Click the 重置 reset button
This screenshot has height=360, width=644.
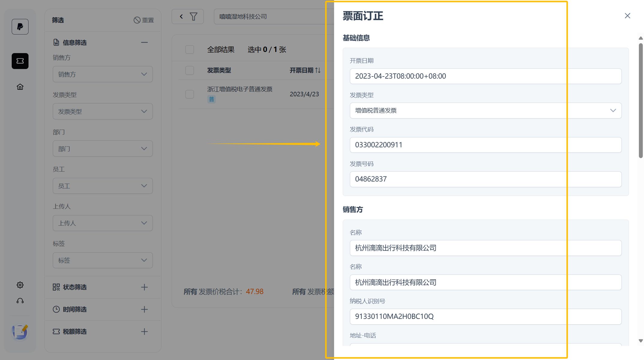144,20
